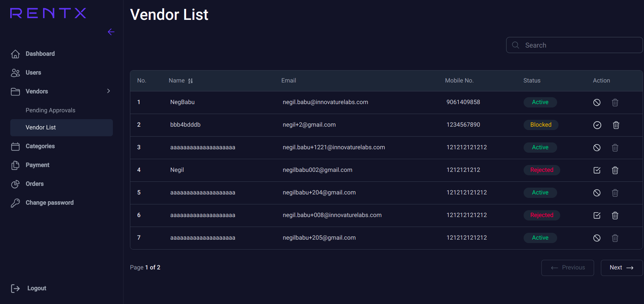
Task: Log out of RentX
Action: tap(36, 288)
